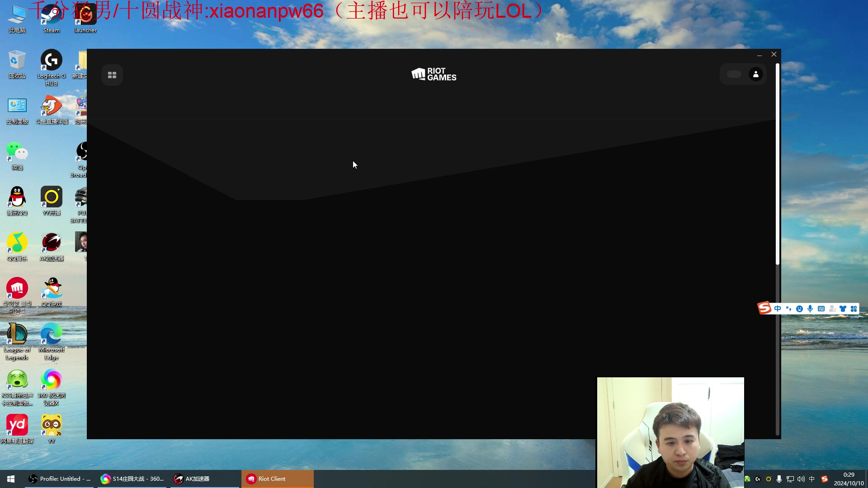Click the Sogou emoji smiley icon
This screenshot has height=488, width=868.
coord(799,309)
